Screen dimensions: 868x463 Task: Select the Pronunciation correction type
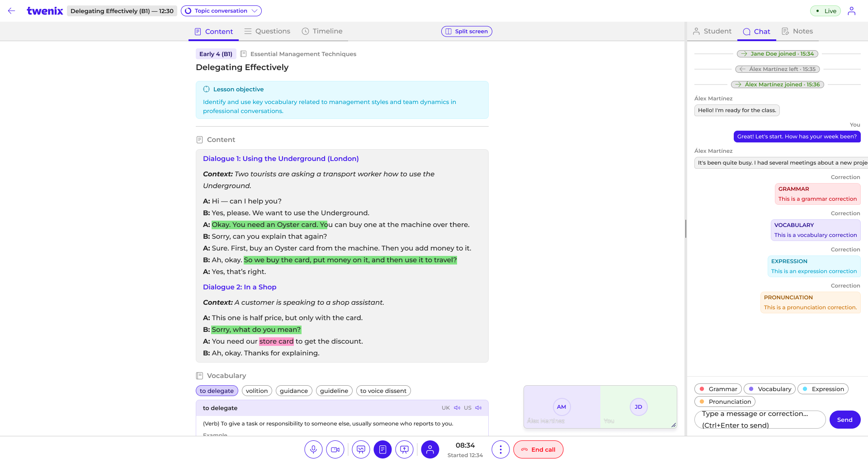[x=725, y=402]
